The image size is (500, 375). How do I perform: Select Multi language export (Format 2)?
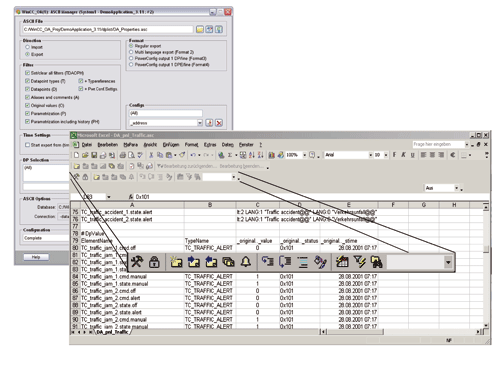(131, 52)
